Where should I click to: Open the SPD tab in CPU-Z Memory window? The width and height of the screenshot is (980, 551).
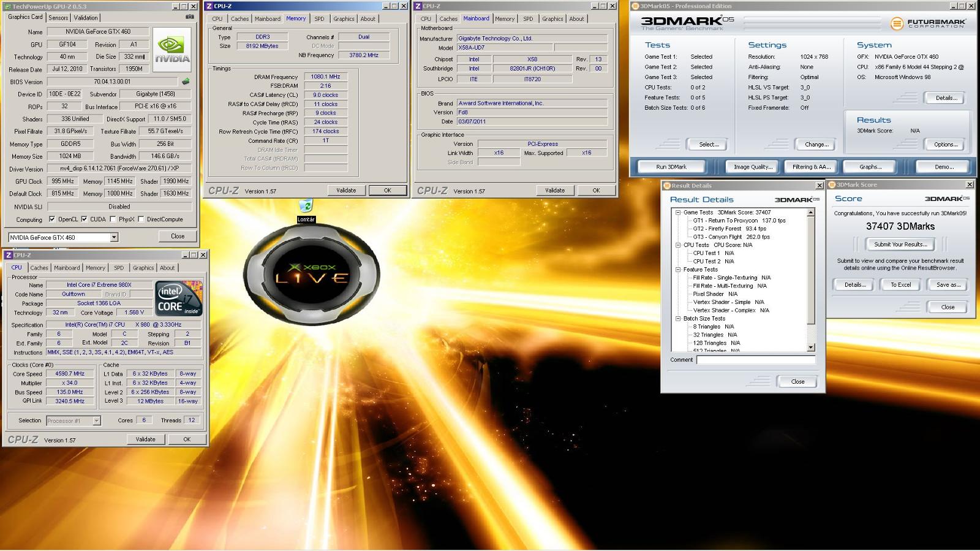click(x=319, y=19)
